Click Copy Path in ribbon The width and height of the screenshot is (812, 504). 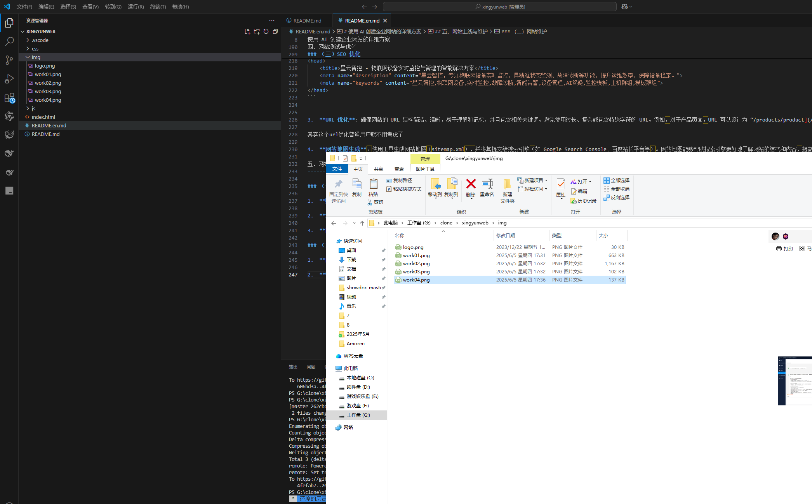[399, 181]
